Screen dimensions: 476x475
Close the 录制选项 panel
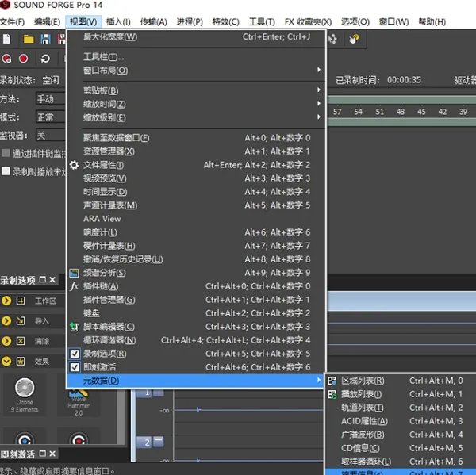coord(52,279)
